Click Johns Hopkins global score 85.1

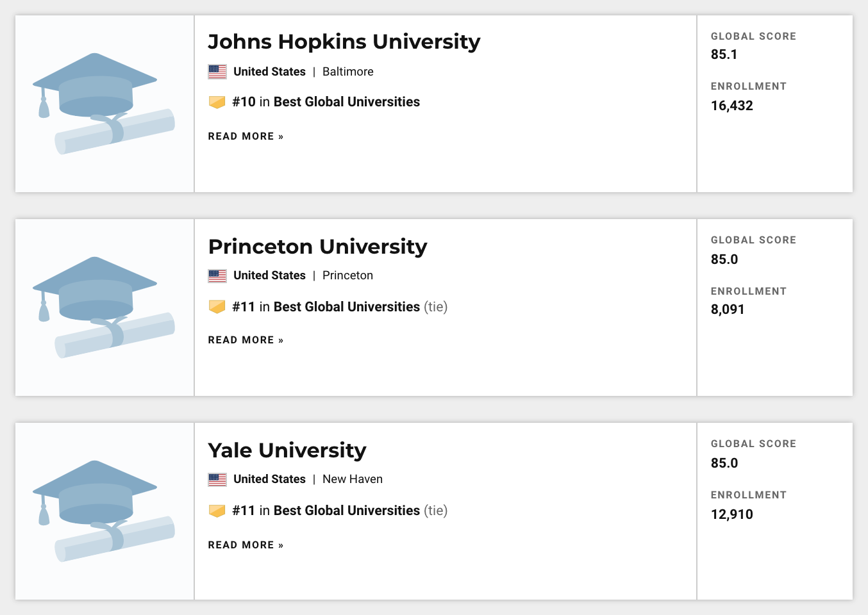tap(724, 54)
